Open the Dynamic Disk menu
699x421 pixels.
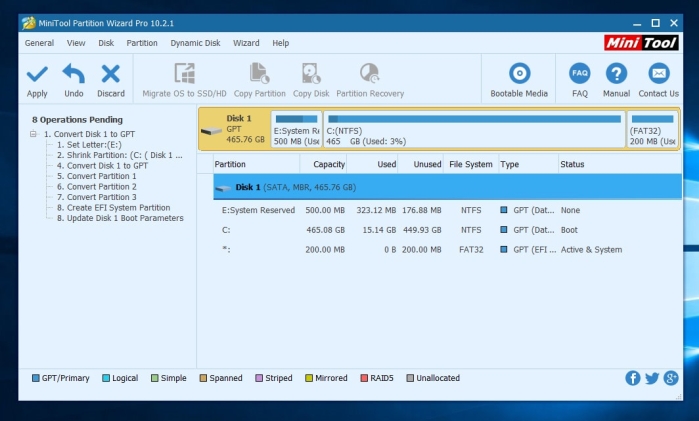195,43
